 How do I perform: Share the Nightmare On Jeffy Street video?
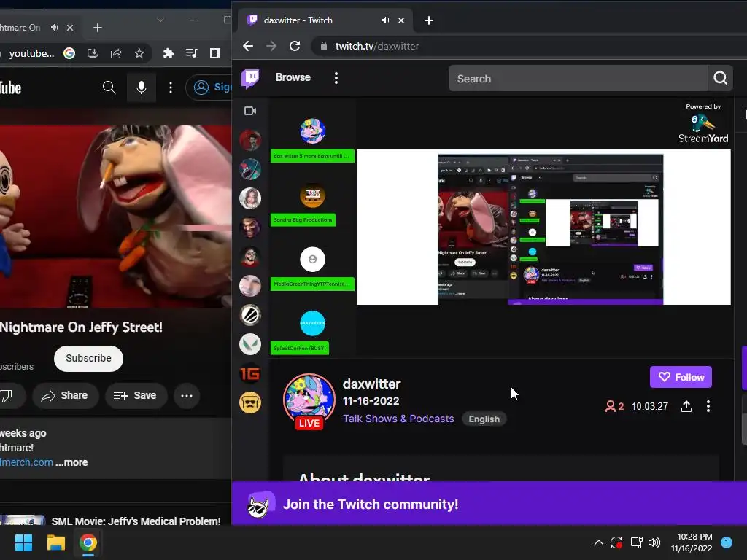65,395
